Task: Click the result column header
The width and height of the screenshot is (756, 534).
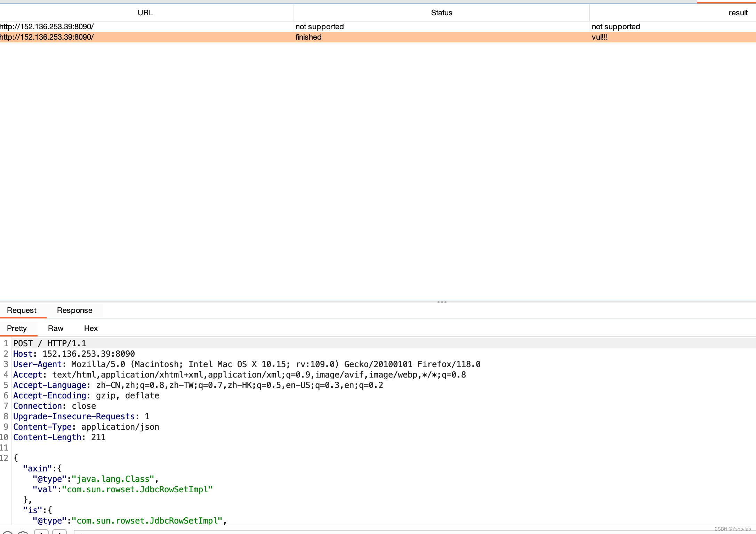Action: pos(738,13)
